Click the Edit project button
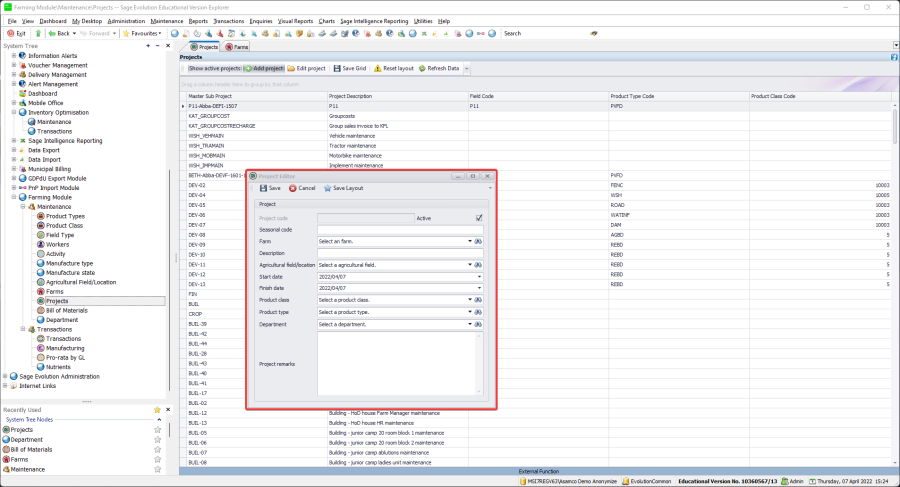Screen dimensions: 900x487 tap(306, 69)
